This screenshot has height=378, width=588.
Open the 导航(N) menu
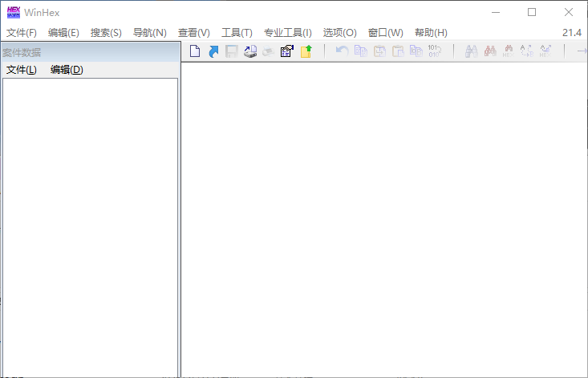(x=150, y=33)
